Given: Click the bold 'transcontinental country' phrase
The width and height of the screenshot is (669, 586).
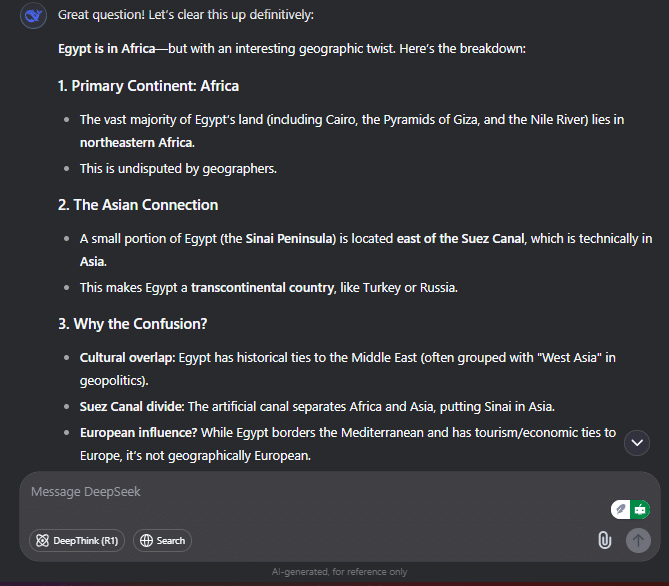Looking at the screenshot, I should 262,288.
